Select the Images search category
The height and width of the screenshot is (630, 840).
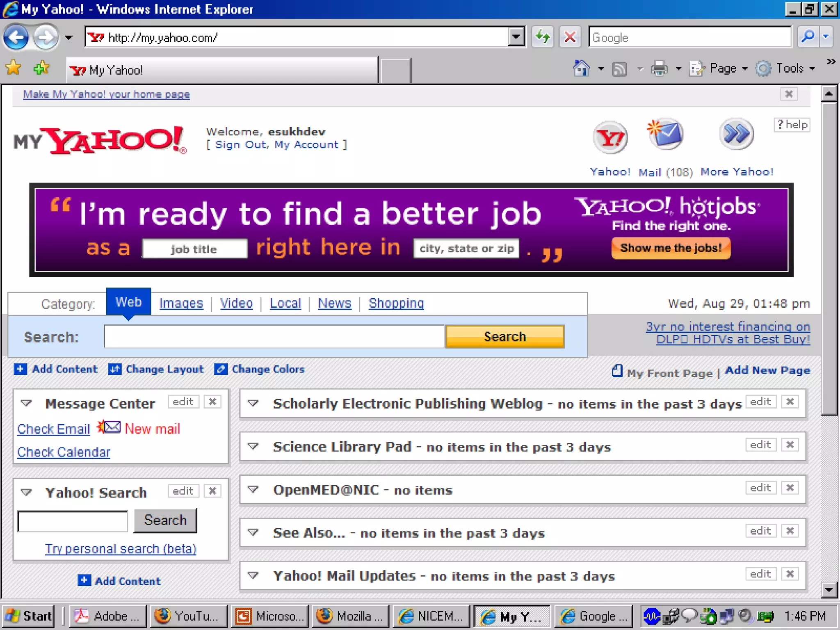181,303
